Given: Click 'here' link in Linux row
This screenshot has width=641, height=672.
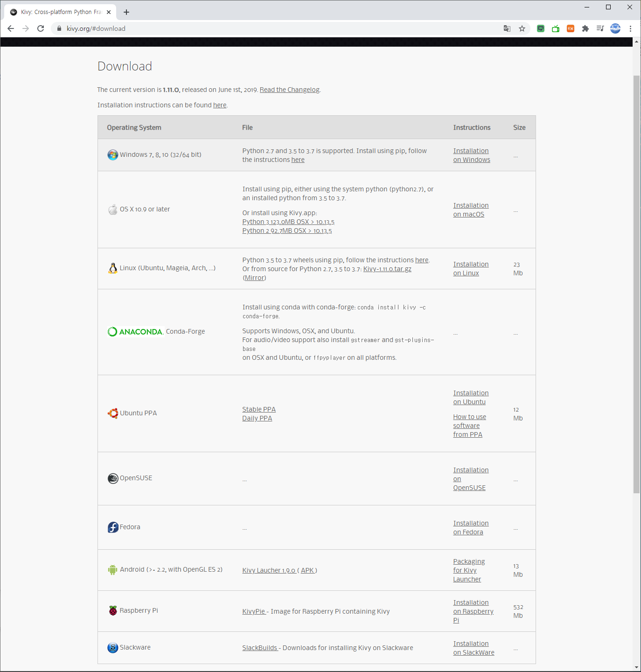Looking at the screenshot, I should coord(422,260).
